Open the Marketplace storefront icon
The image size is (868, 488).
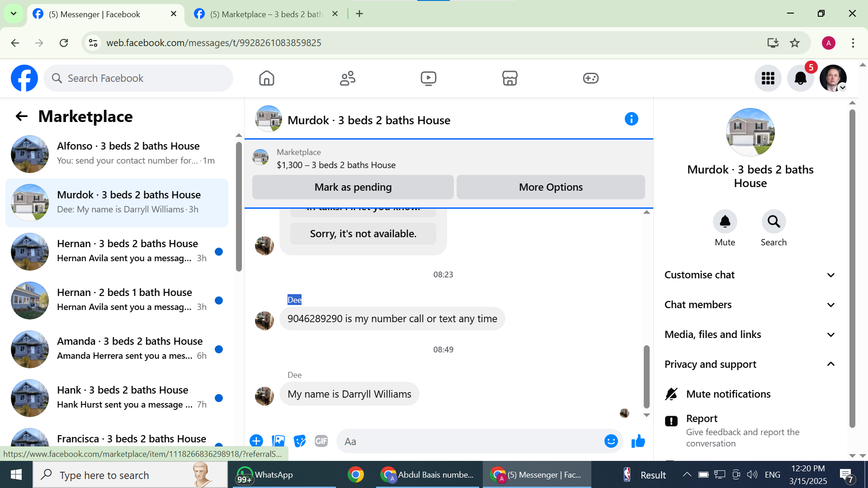click(x=509, y=78)
